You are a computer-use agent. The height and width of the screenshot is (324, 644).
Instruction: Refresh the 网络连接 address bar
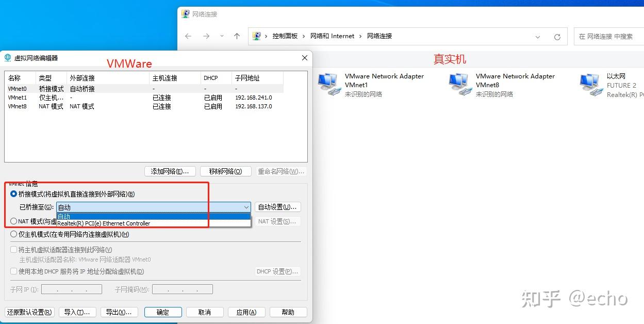[557, 36]
